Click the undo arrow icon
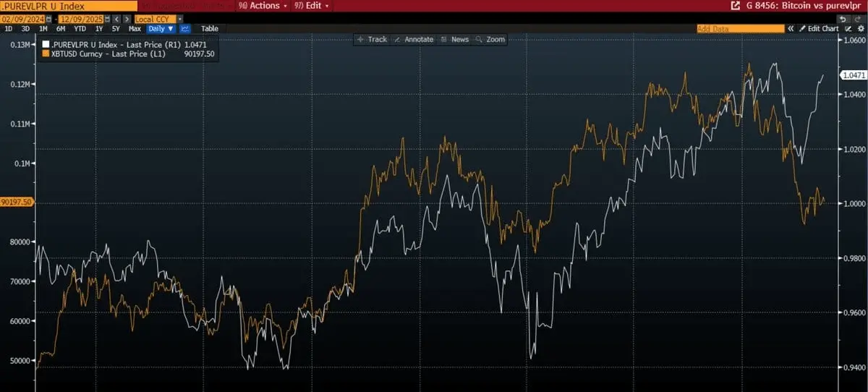 click(843, 18)
